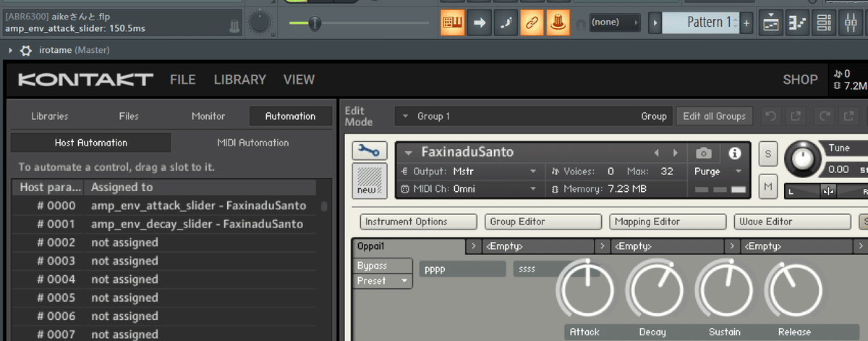
Task: Expand FaxinaduSanto instrument name dropdown arrow
Action: (x=408, y=153)
